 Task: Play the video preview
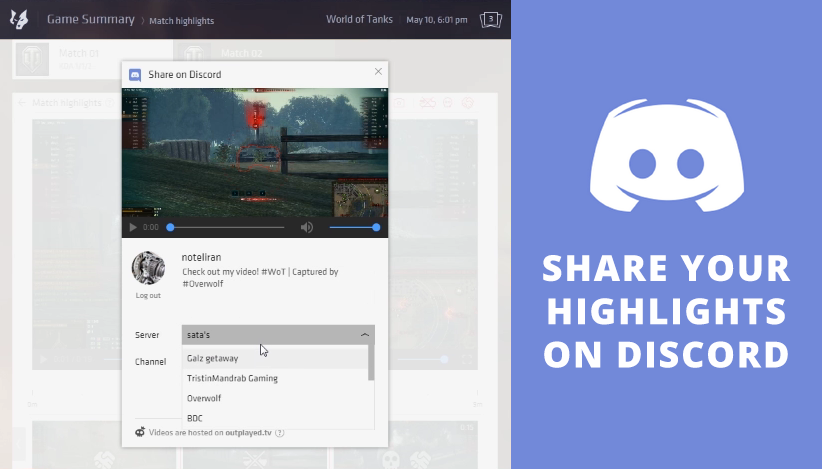pos(133,227)
